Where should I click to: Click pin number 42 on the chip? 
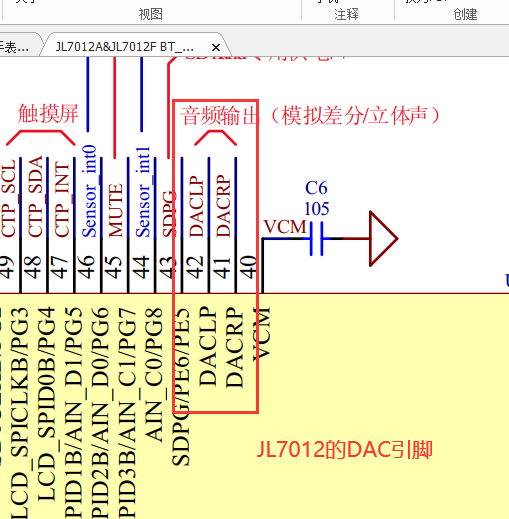pyautogui.click(x=195, y=267)
